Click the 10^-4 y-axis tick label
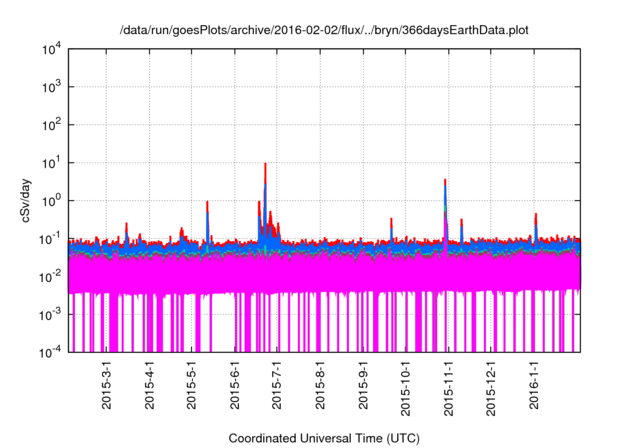Viewport: 640px width, 448px height. (x=51, y=352)
